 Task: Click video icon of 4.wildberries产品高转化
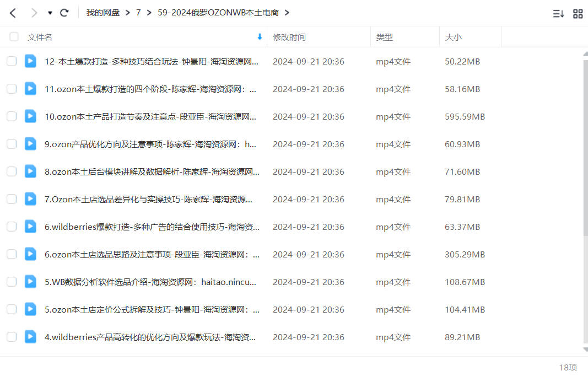coord(30,337)
